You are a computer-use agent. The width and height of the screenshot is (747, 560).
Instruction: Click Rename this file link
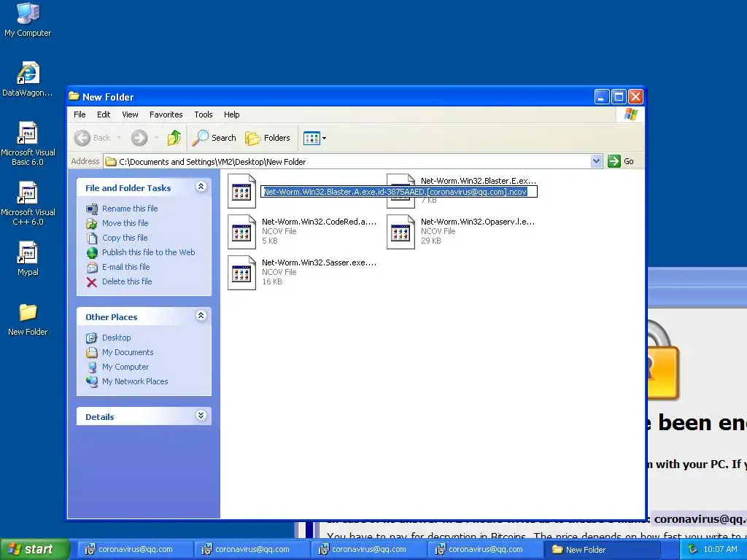pyautogui.click(x=130, y=209)
